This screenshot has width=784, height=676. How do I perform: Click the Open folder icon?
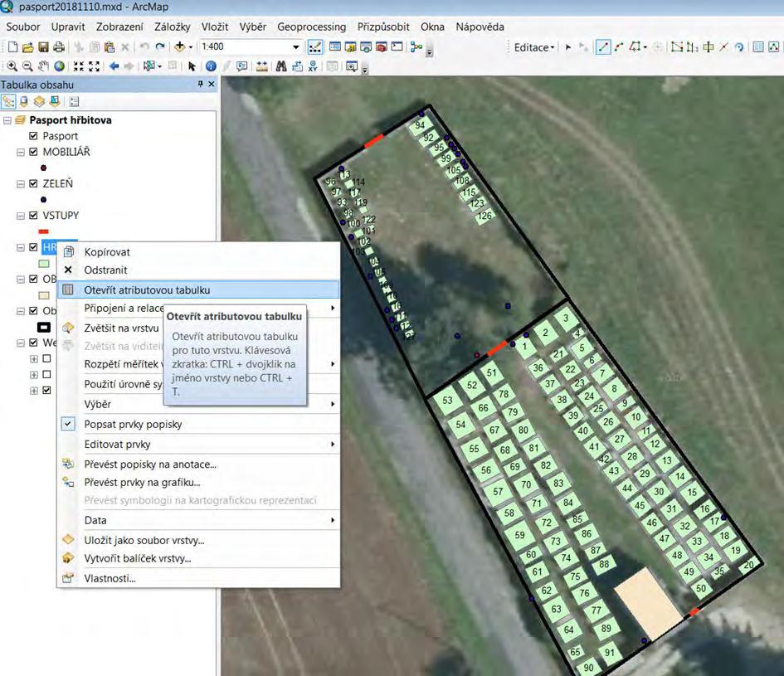(28, 47)
